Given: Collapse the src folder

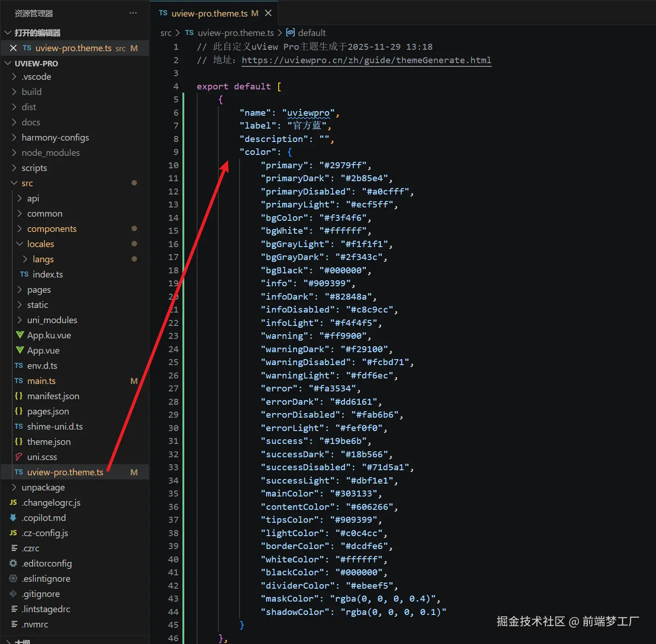Looking at the screenshot, I should coord(75,183).
